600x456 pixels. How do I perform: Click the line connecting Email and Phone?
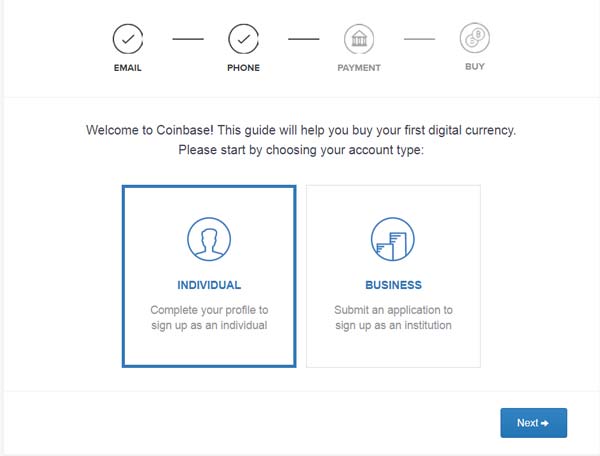[x=186, y=39]
